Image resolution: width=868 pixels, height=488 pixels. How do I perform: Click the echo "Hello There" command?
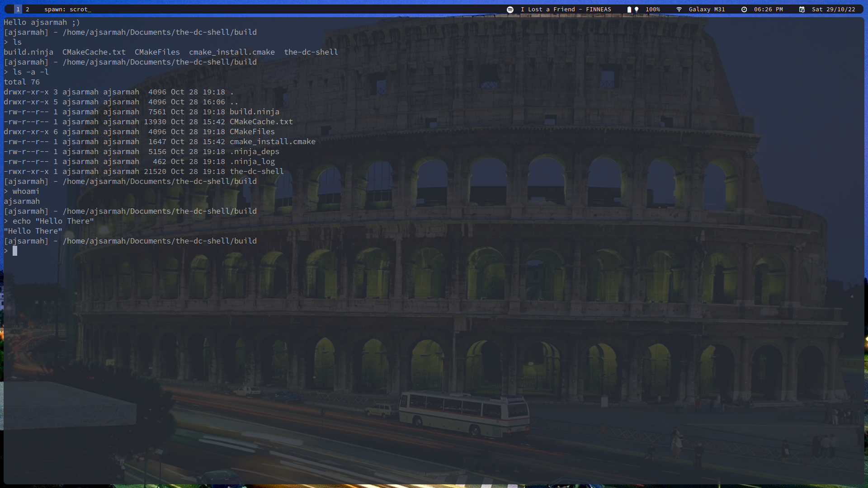point(49,221)
